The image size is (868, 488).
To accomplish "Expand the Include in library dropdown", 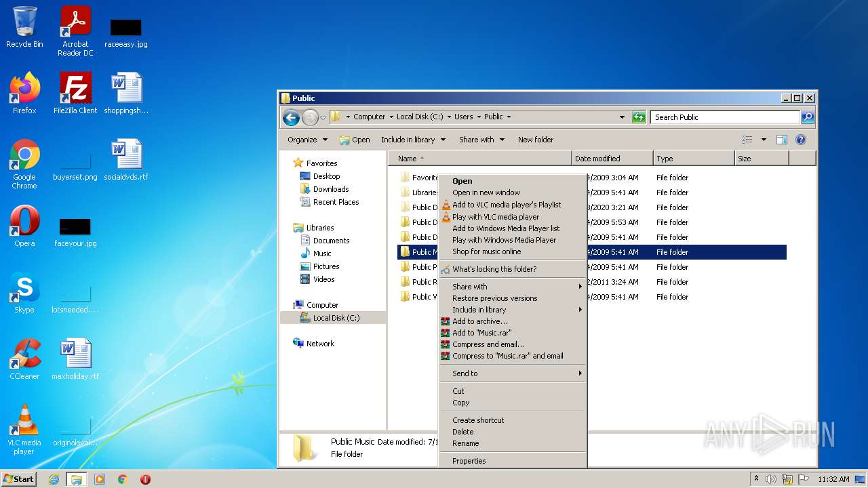I will pos(413,140).
